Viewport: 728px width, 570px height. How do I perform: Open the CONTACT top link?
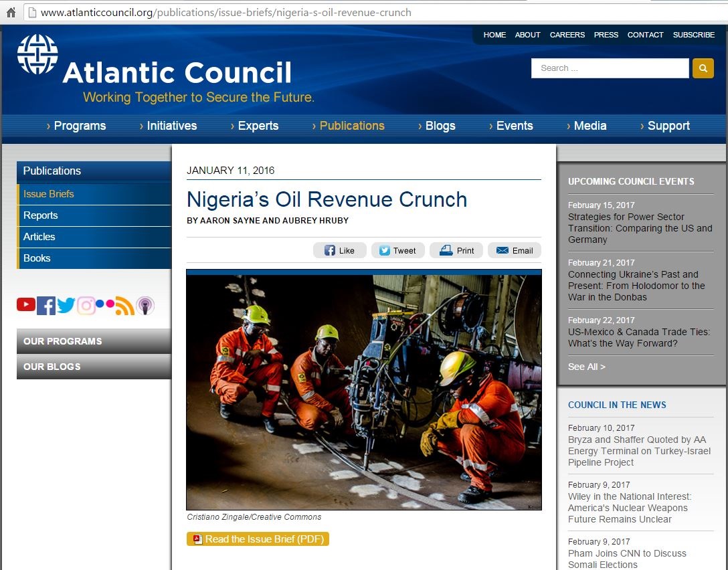[x=645, y=35]
